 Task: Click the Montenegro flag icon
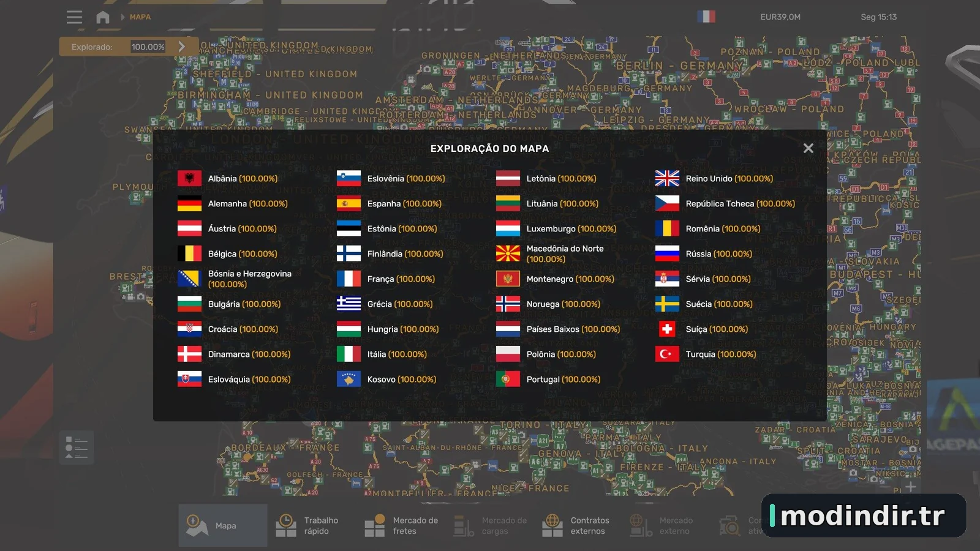pyautogui.click(x=508, y=279)
